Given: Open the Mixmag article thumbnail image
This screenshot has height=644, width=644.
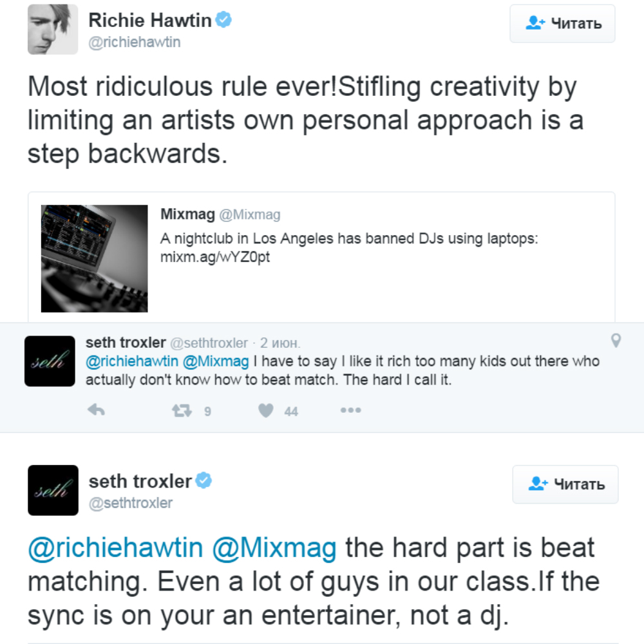Looking at the screenshot, I should (94, 258).
